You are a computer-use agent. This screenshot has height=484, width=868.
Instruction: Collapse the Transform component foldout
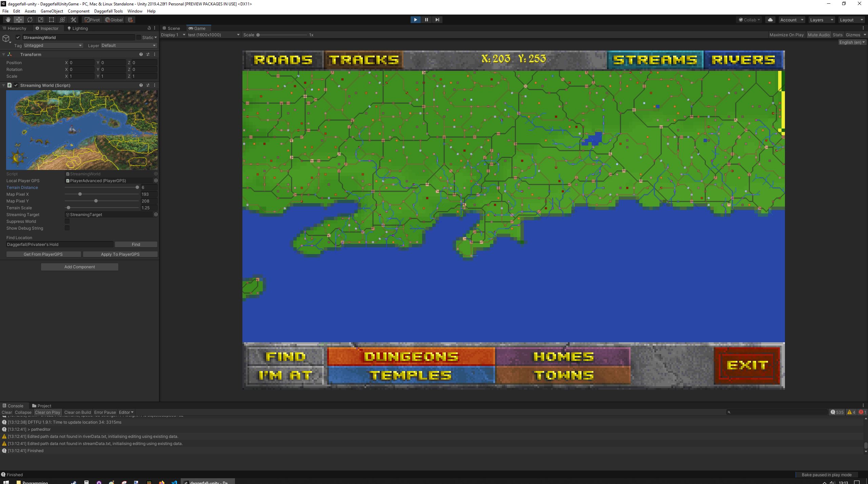[x=3, y=54]
